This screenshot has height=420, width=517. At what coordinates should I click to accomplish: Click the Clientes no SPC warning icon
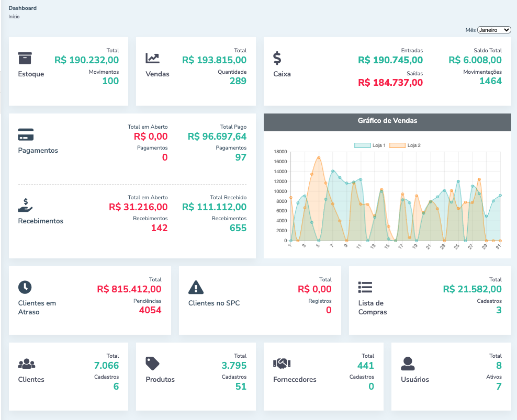(x=196, y=287)
